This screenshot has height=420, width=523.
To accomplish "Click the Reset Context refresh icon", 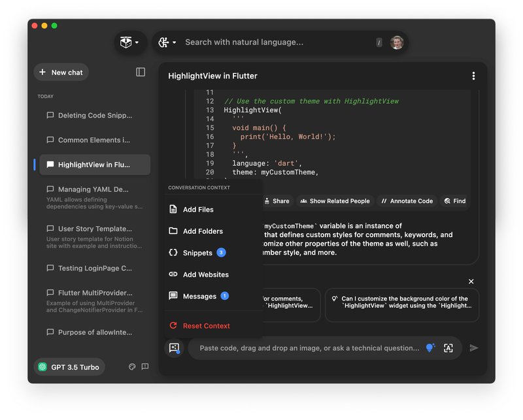I will pos(173,325).
